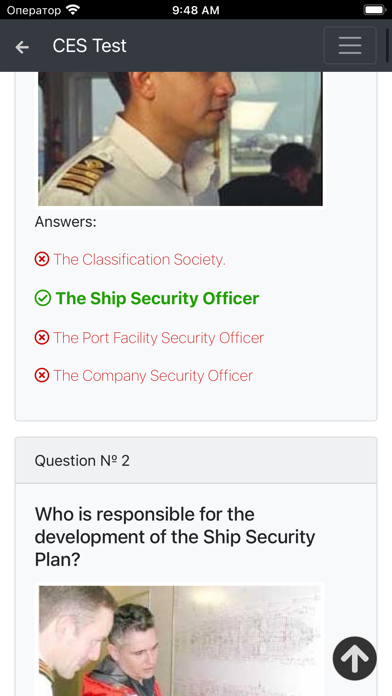392x696 pixels.
Task: Tap the Wi-Fi icon in status bar
Action: 72,9
